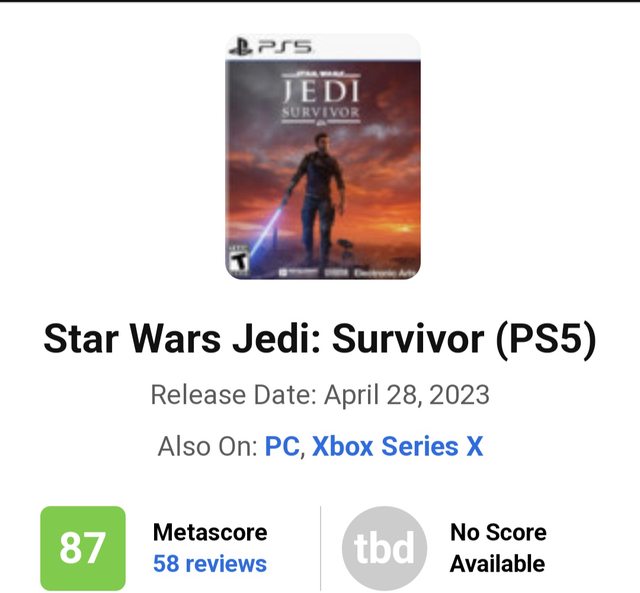View the 58 reviews link
Image resolution: width=640 pixels, height=593 pixels.
click(x=210, y=564)
